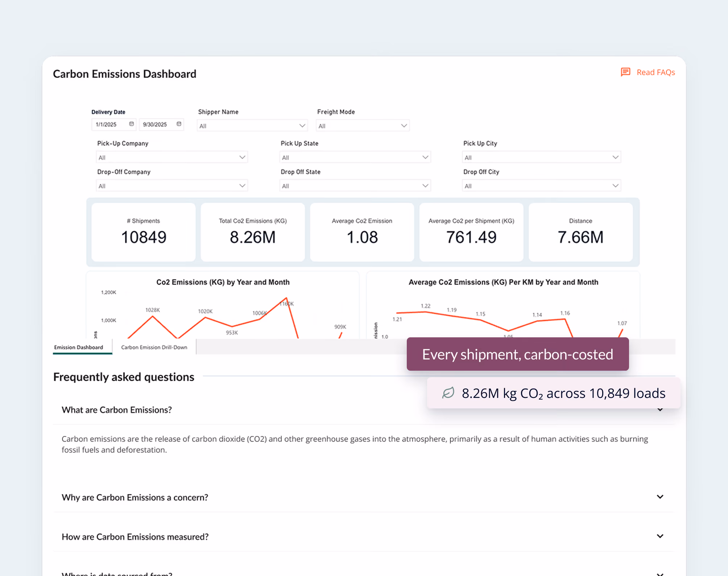728x576 pixels.
Task: Edit the 9/30/2025 delivery end date field
Action: 161,124
